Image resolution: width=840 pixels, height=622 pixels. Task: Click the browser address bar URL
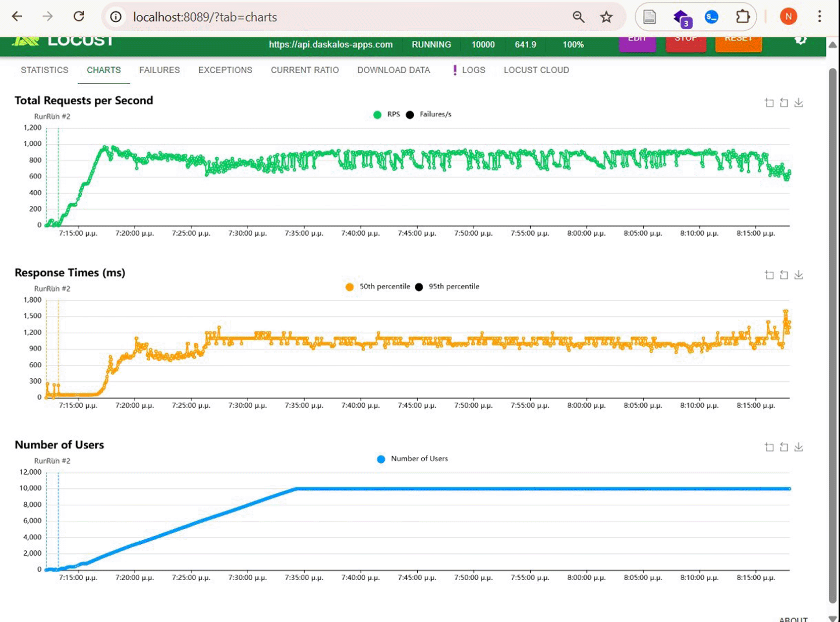(x=205, y=17)
